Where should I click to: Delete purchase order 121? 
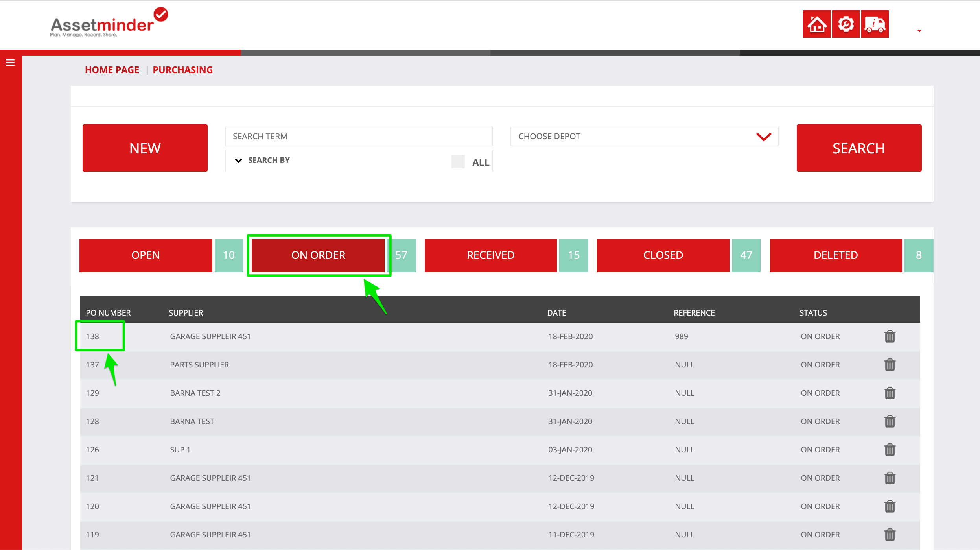[890, 478]
